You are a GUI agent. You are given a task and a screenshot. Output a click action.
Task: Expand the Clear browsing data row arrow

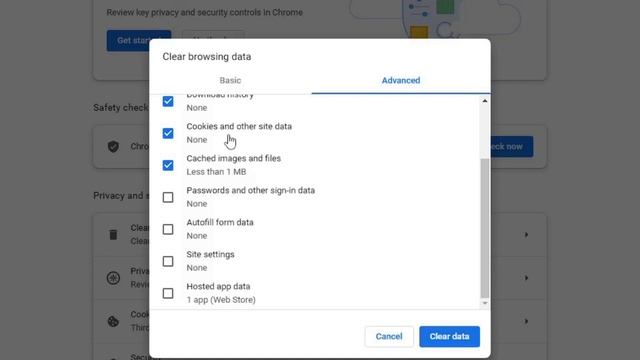click(x=526, y=235)
